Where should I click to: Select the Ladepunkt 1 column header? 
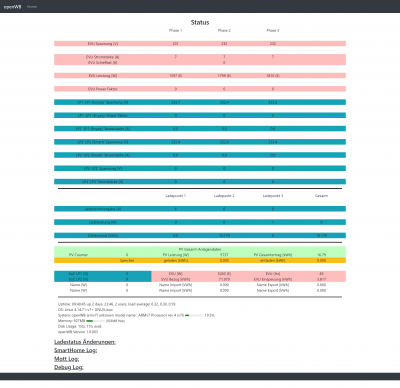pos(176,196)
